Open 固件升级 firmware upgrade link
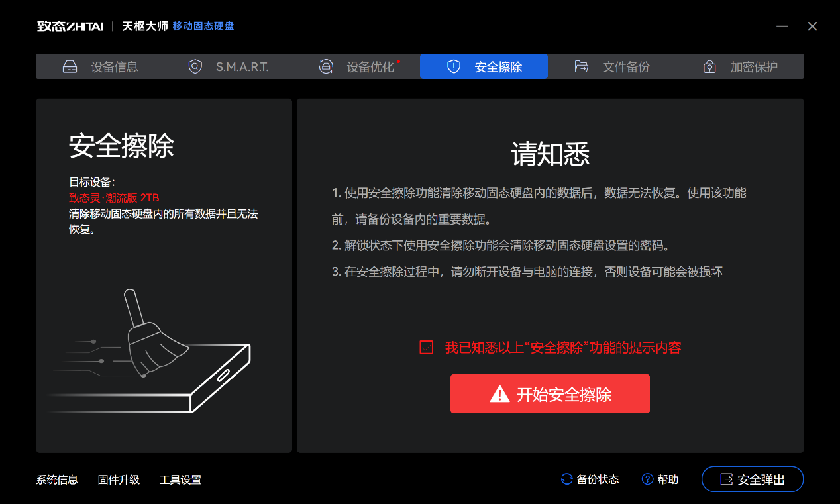 click(119, 480)
